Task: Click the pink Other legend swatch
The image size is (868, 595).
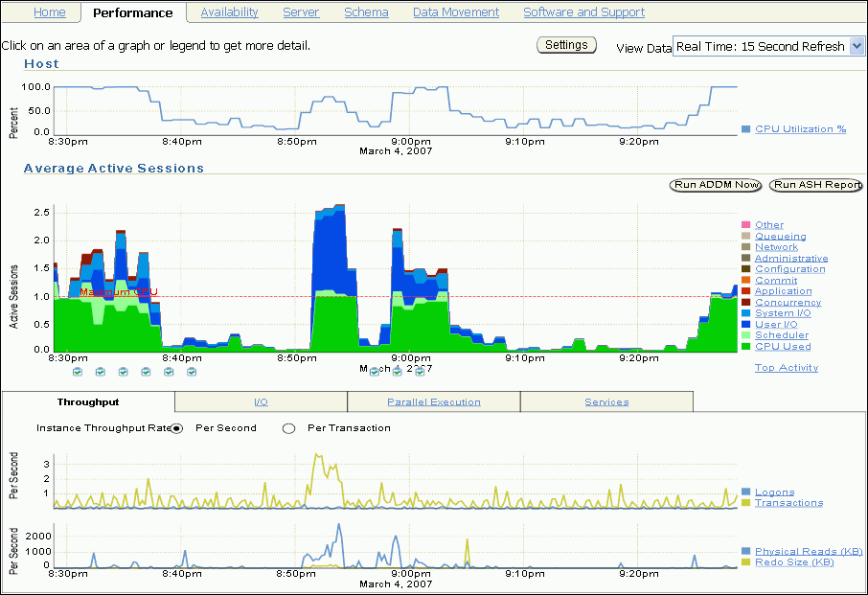Action: [745, 225]
